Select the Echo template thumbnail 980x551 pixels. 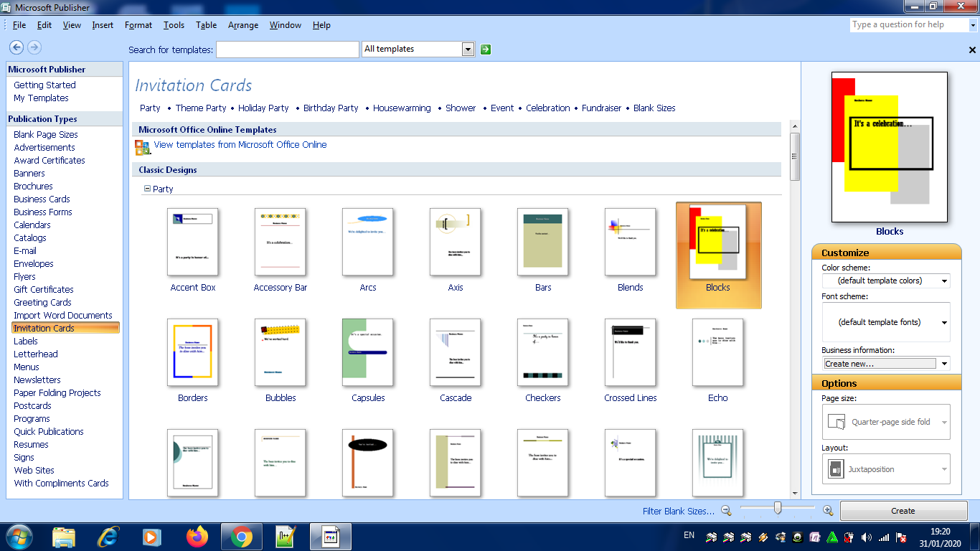pos(718,352)
